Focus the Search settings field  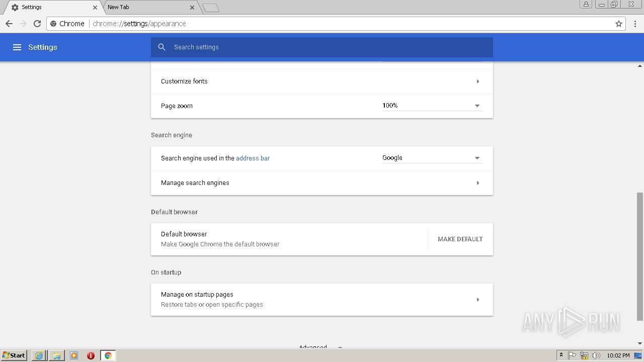coord(322,47)
